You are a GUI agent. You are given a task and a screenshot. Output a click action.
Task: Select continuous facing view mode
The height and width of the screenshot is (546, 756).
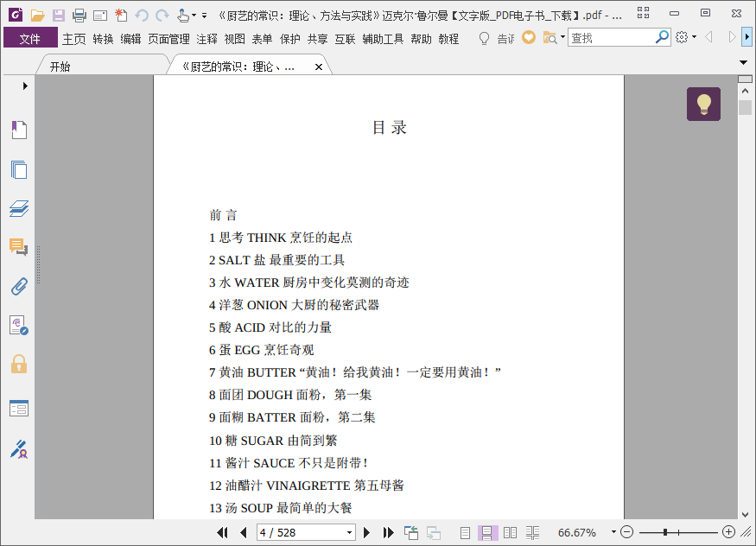533,532
